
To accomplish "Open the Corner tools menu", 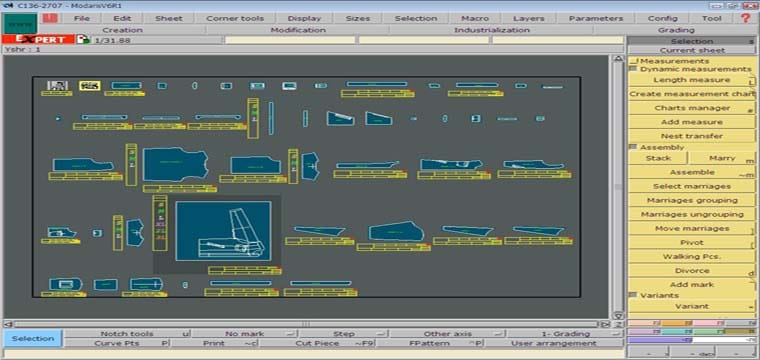I will pyautogui.click(x=235, y=18).
